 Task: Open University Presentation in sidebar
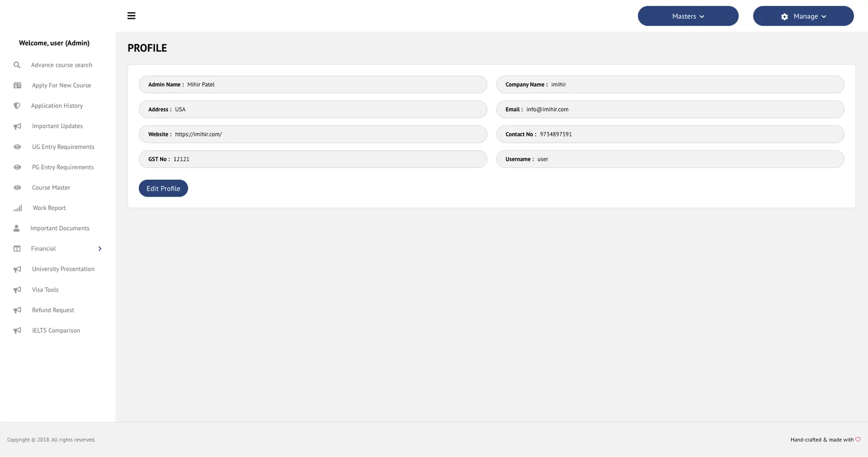coord(63,269)
